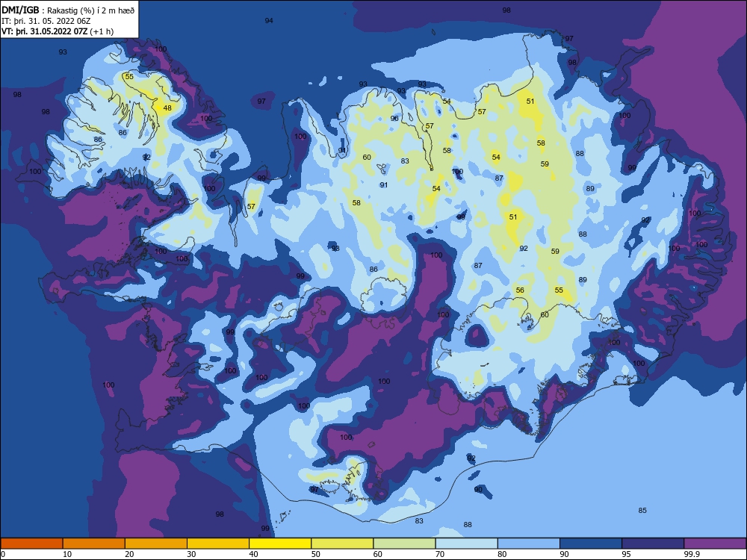Click the medium blue 90–95 legend swatch
This screenshot has width=747, height=560.
tap(591, 544)
